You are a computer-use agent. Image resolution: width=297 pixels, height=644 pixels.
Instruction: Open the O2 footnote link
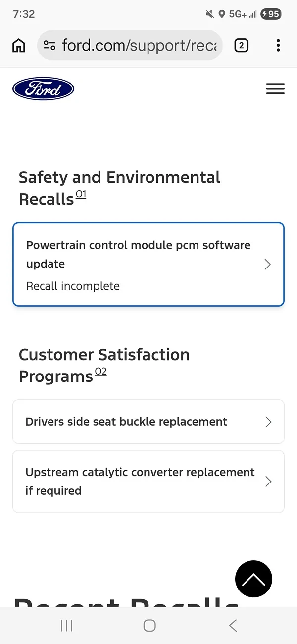pyautogui.click(x=100, y=371)
